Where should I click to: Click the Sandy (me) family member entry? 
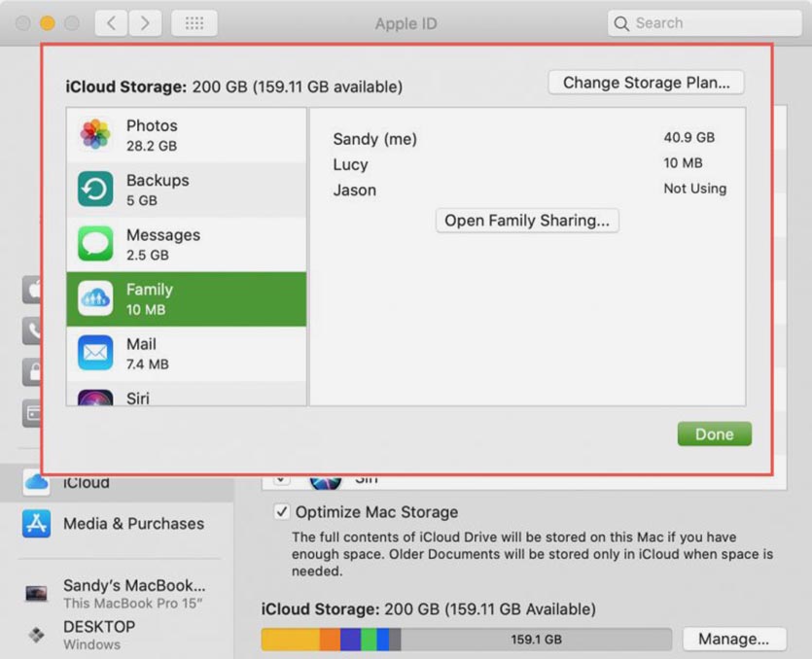click(375, 139)
